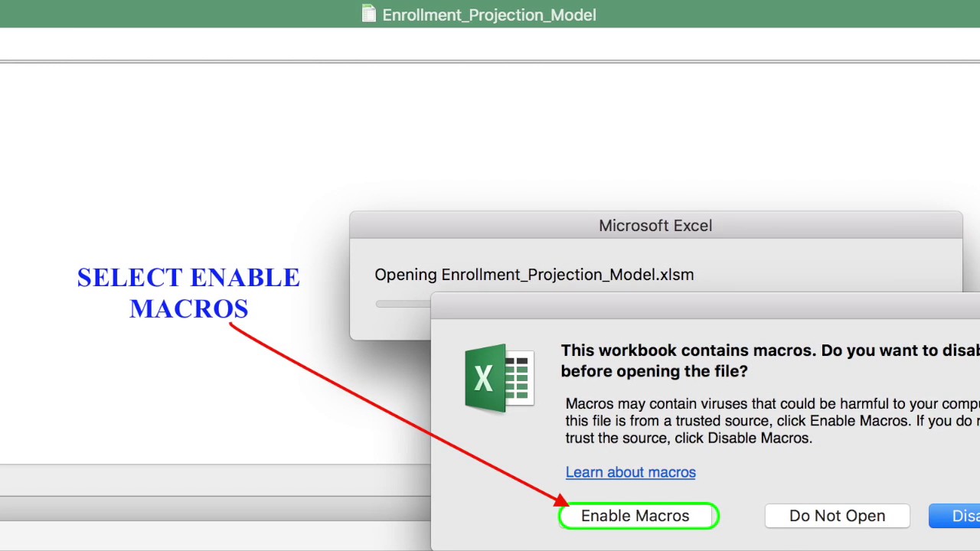Click the Enrollment_Projection_Model window title

[x=488, y=15]
